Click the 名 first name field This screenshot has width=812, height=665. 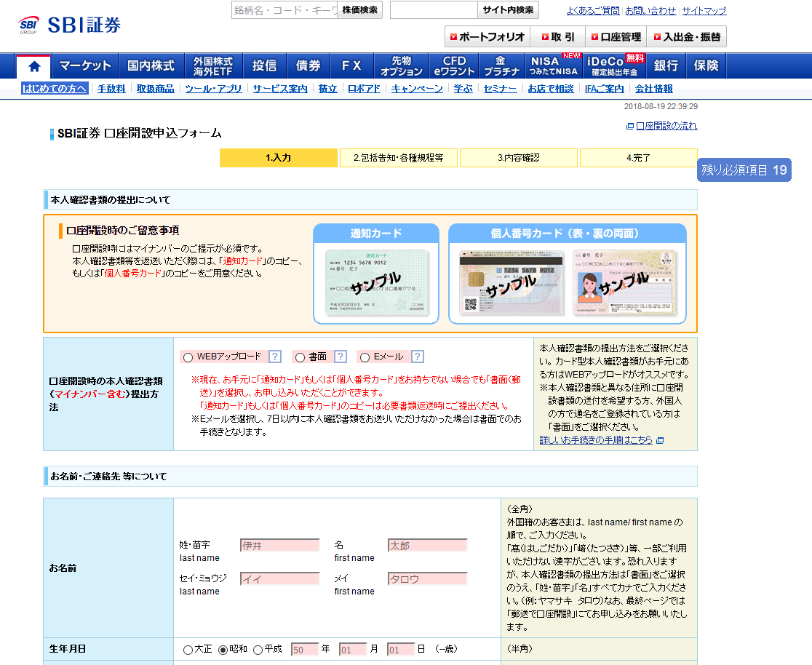pos(428,546)
